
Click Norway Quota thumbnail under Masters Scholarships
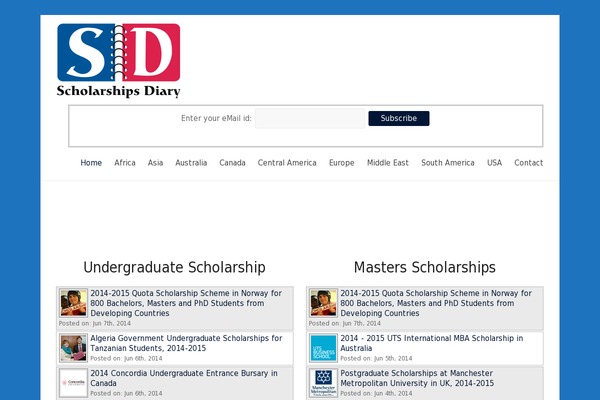click(x=323, y=303)
